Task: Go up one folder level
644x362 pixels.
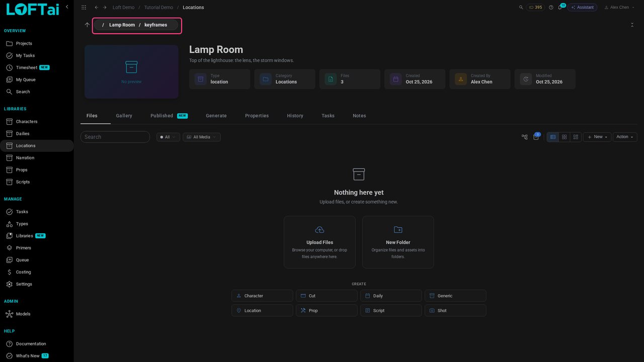Action: click(x=87, y=25)
